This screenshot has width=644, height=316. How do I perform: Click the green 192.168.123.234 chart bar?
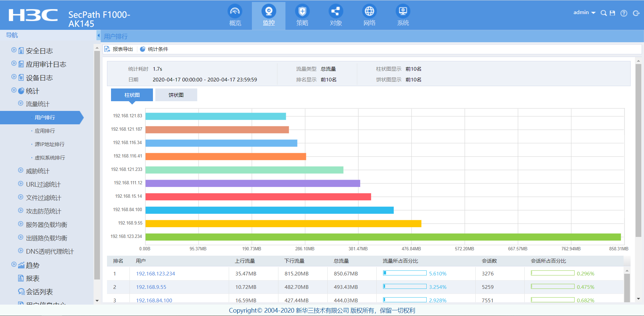[382, 237]
